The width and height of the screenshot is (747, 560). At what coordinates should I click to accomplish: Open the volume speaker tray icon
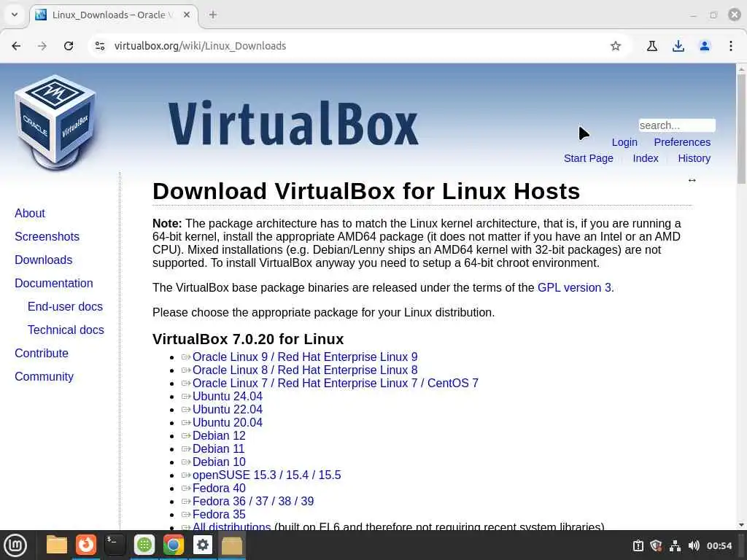(694, 545)
